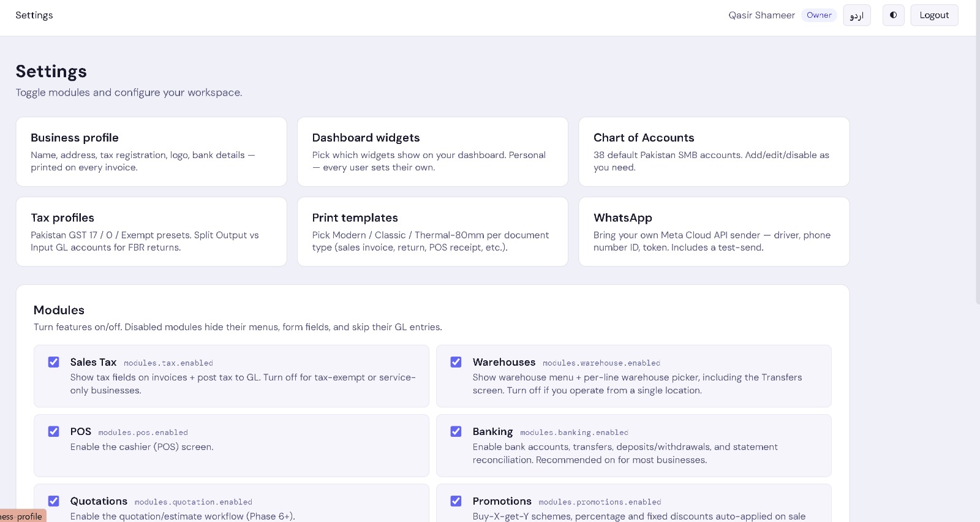Click the Sales Tax module label

93,362
